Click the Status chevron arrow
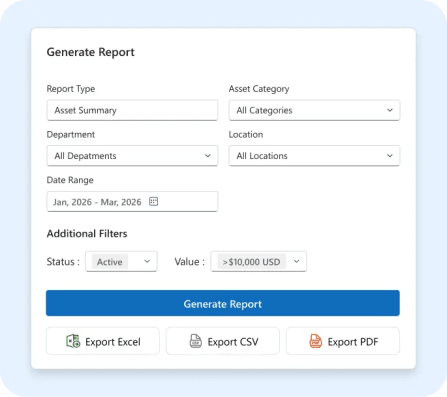Screen dimensions: 447x397 tap(147, 261)
